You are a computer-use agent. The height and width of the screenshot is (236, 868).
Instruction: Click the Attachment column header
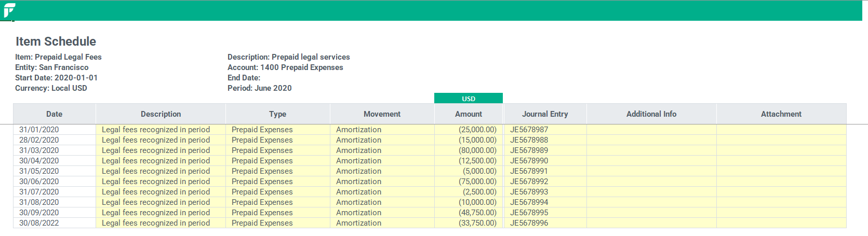click(781, 114)
